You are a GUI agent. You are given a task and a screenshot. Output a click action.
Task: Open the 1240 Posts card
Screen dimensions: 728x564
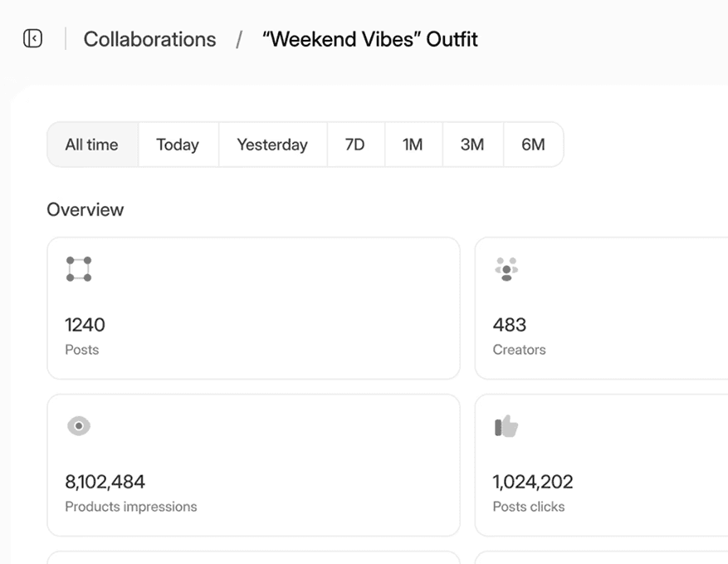[253, 308]
